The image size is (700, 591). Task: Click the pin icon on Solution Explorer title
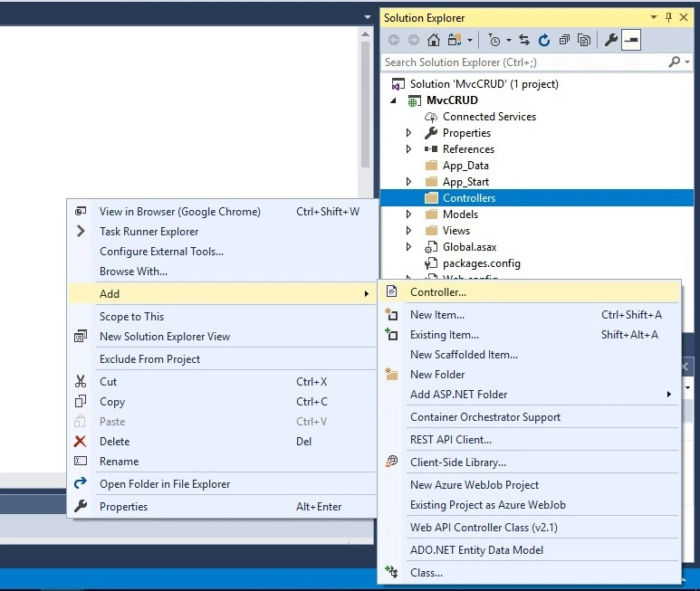click(668, 17)
